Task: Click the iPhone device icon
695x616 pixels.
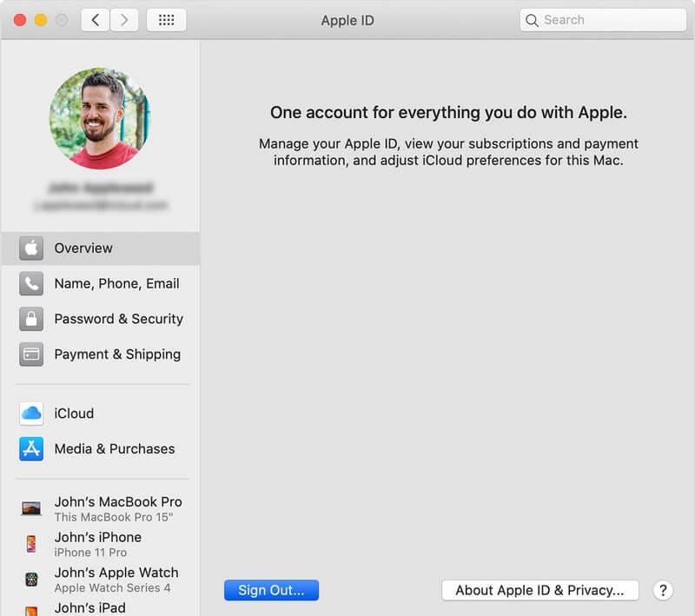Action: click(31, 544)
